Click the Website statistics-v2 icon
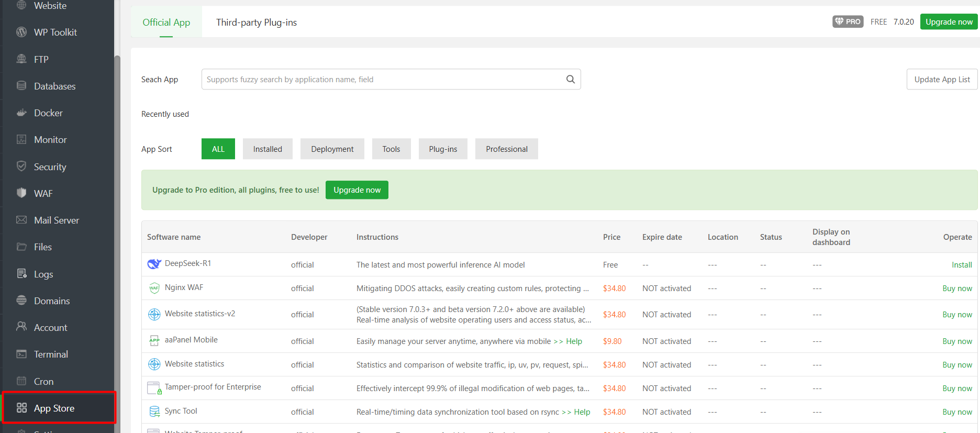Viewport: 980px width, 433px height. pos(154,314)
